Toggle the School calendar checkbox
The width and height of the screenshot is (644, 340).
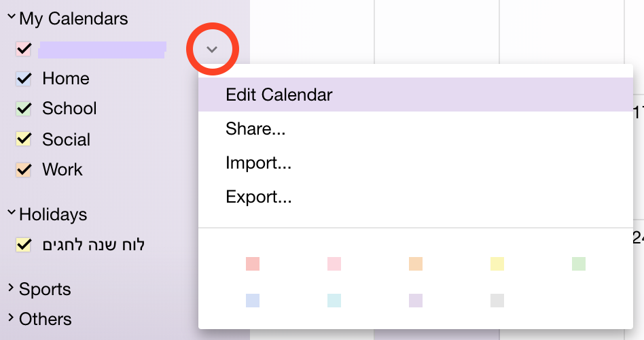pos(24,109)
